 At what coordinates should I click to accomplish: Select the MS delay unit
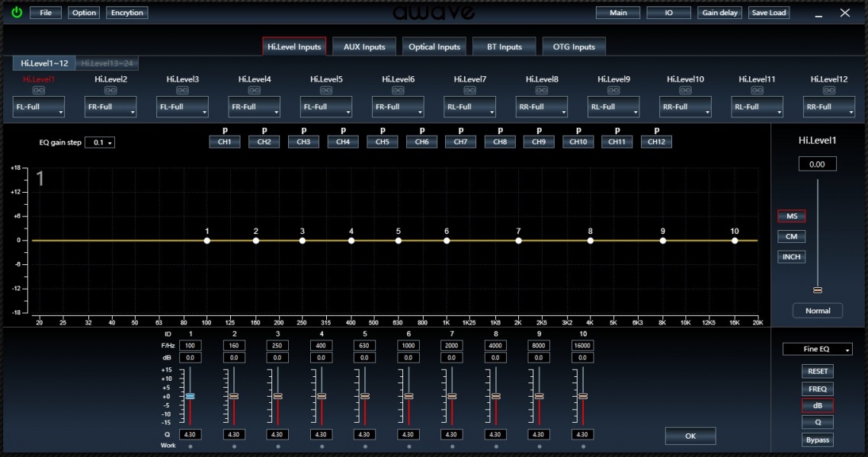point(792,216)
